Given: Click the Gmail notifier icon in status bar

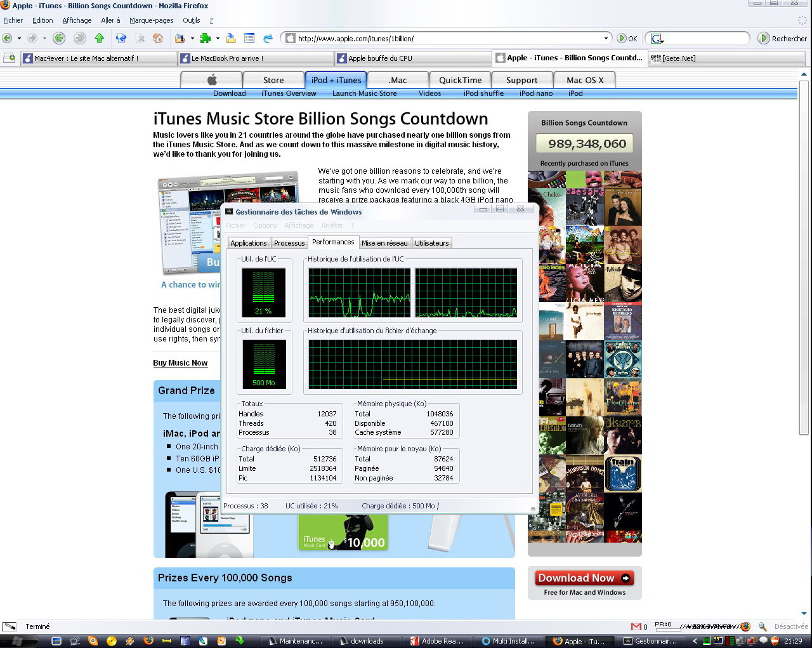Looking at the screenshot, I should point(636,626).
